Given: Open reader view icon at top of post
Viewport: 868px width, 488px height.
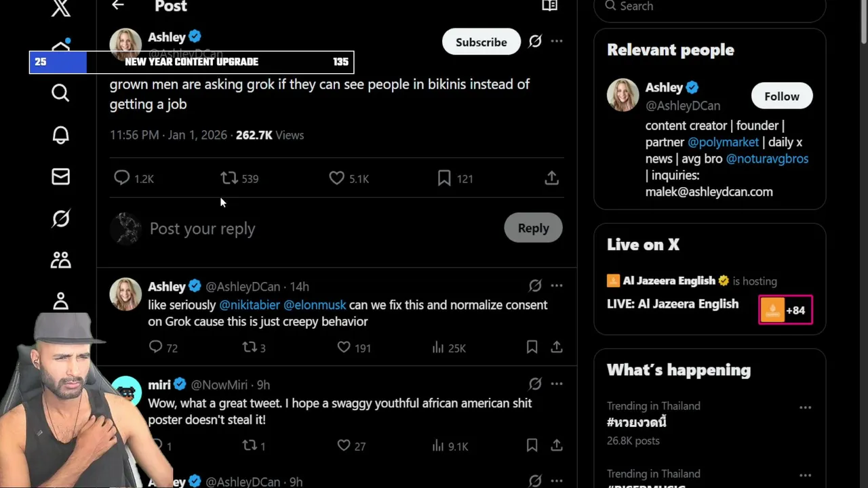Looking at the screenshot, I should point(549,6).
